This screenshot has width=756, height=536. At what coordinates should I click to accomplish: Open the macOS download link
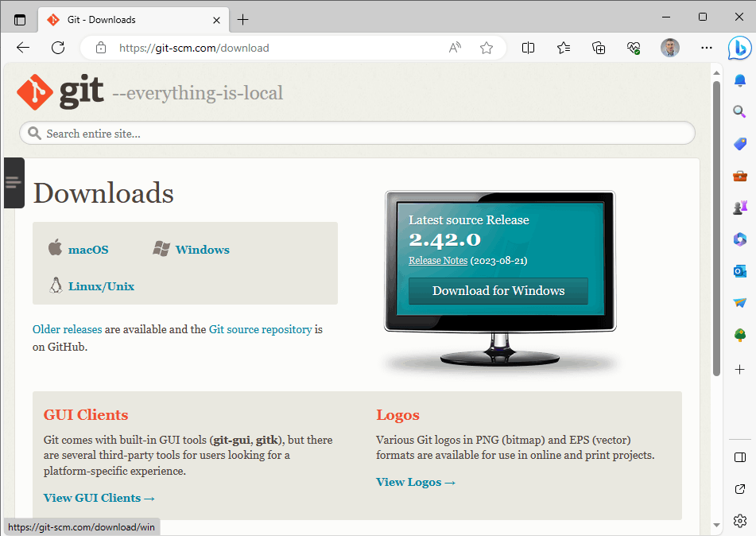88,250
